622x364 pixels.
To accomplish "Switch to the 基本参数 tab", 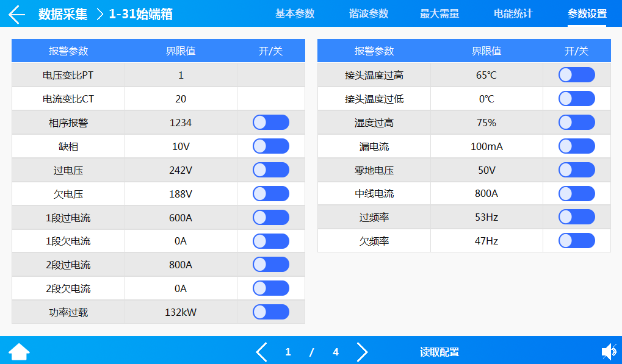I will (x=295, y=14).
